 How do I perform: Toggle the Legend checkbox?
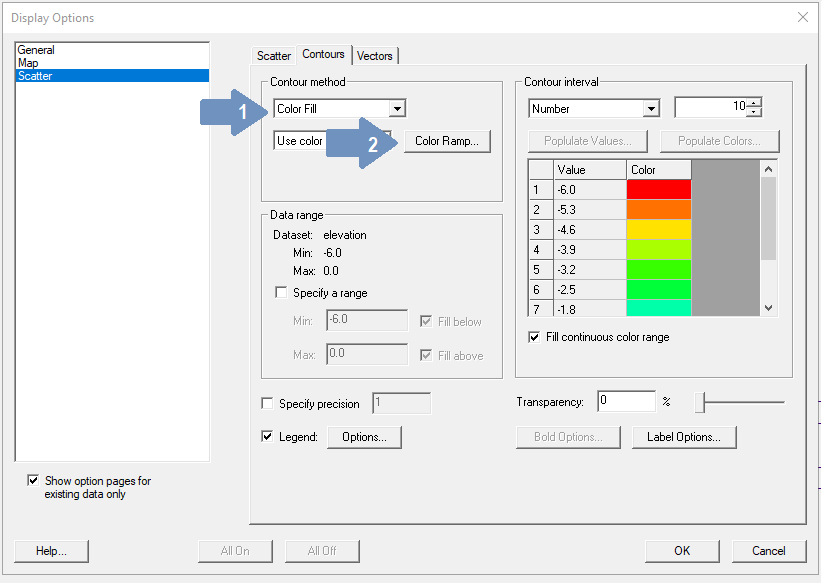[267, 436]
